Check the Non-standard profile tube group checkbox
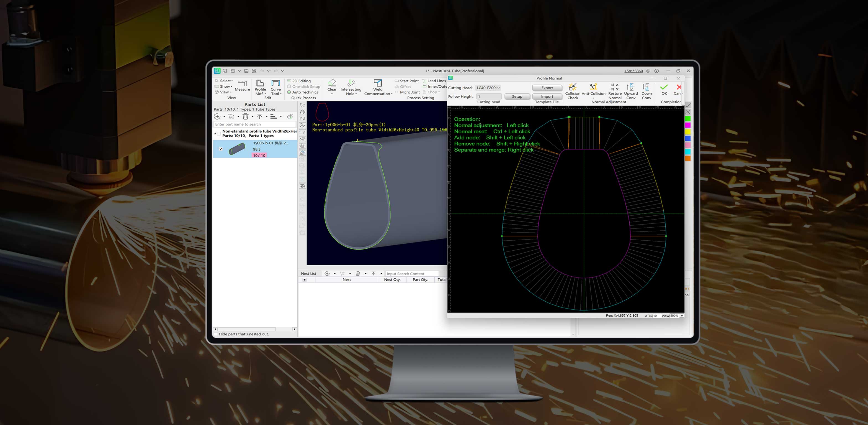This screenshot has width=868, height=425. coord(219,134)
